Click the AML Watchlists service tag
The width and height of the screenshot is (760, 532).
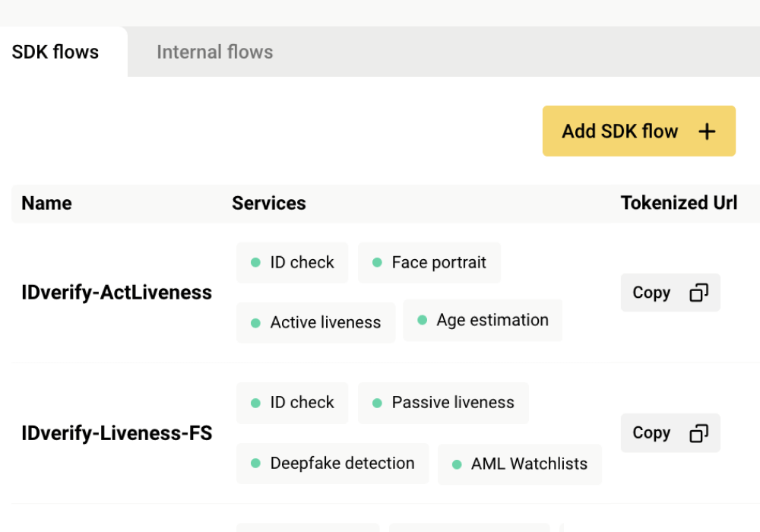pos(519,464)
